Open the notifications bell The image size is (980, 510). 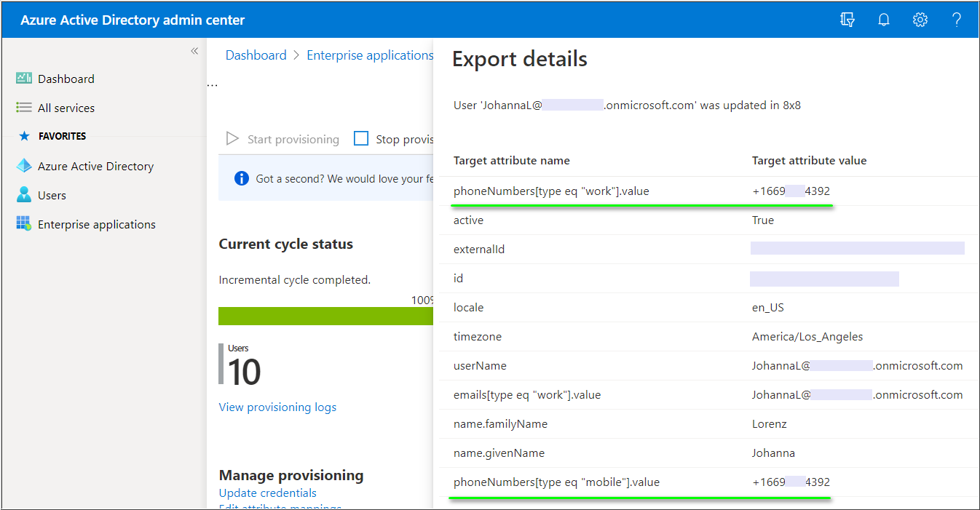[884, 20]
